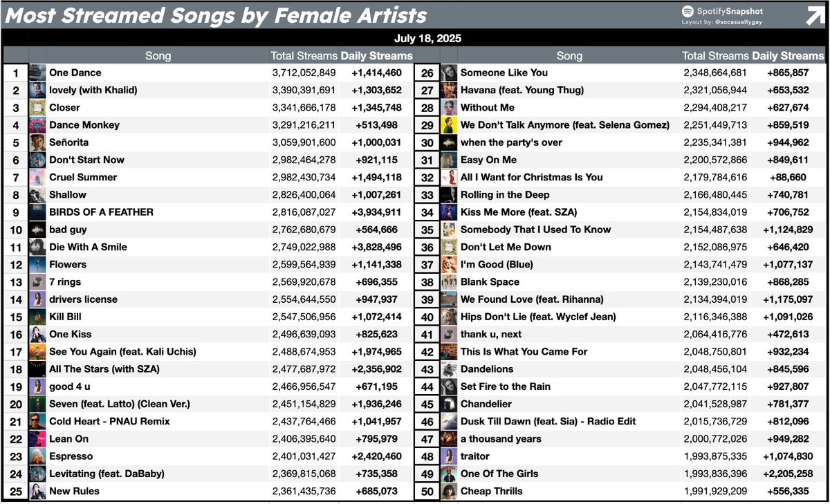Click the Most Streamed Songs title
The width and height of the screenshot is (830, 504).
point(216,16)
